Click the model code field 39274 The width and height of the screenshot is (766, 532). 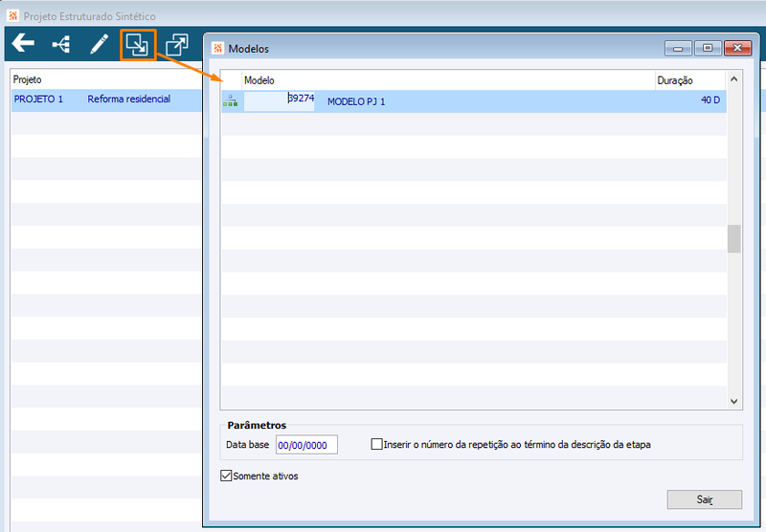279,101
